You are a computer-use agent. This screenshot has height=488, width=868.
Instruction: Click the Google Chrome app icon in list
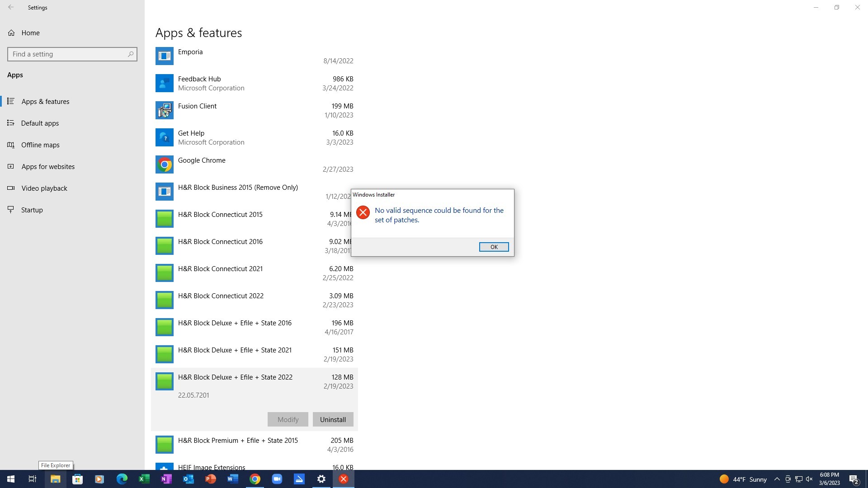(x=165, y=164)
